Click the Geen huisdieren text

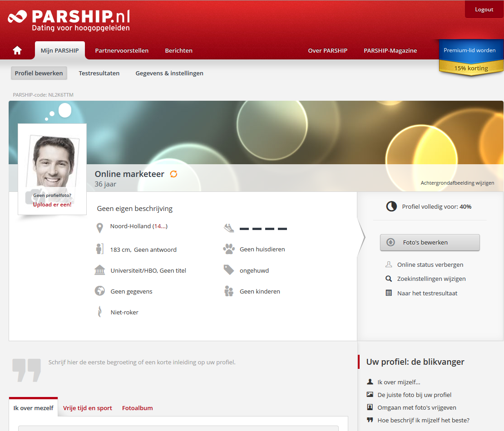point(262,249)
